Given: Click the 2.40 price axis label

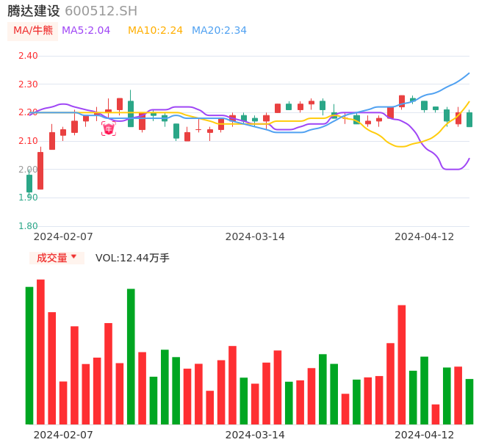Looking at the screenshot, I should coord(28,56).
